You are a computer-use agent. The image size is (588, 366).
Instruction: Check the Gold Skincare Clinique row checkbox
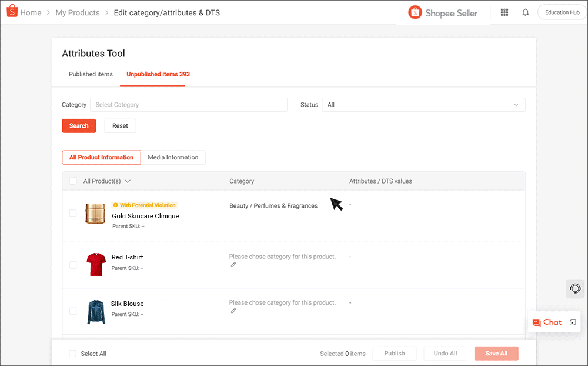pos(73,214)
